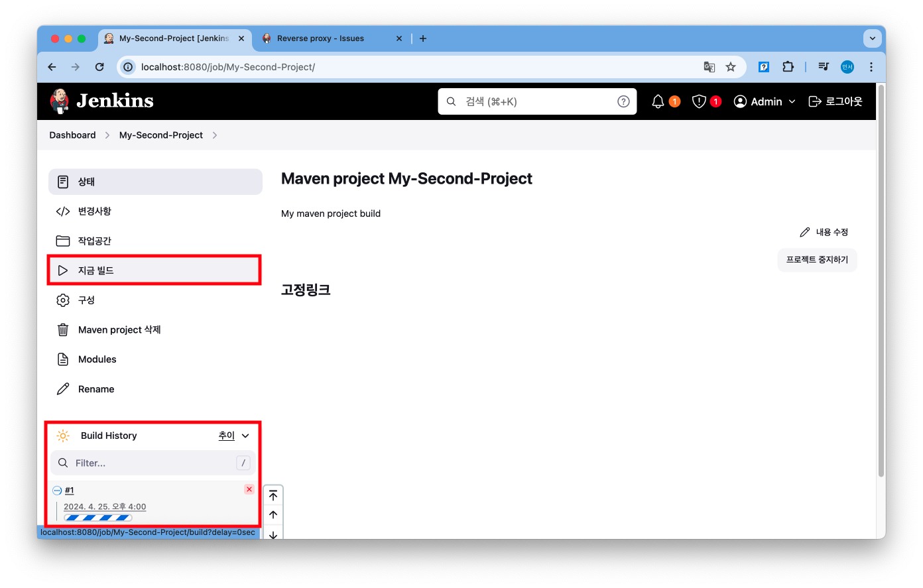Expand the Build History chevron
The width and height of the screenshot is (923, 588).
245,436
